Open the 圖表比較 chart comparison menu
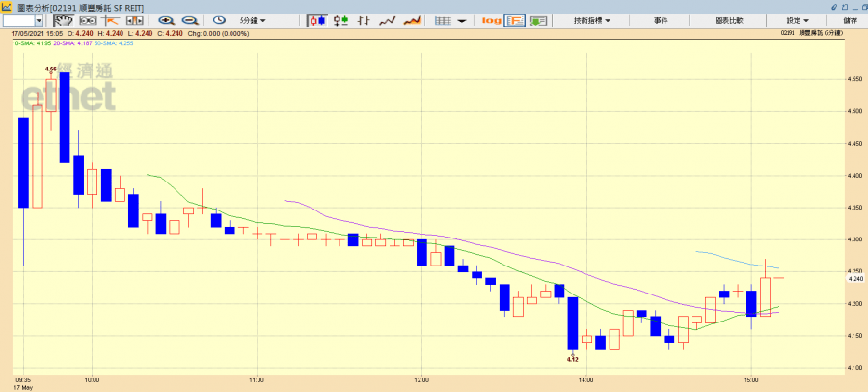Image resolution: width=868 pixels, height=392 pixels. (729, 19)
